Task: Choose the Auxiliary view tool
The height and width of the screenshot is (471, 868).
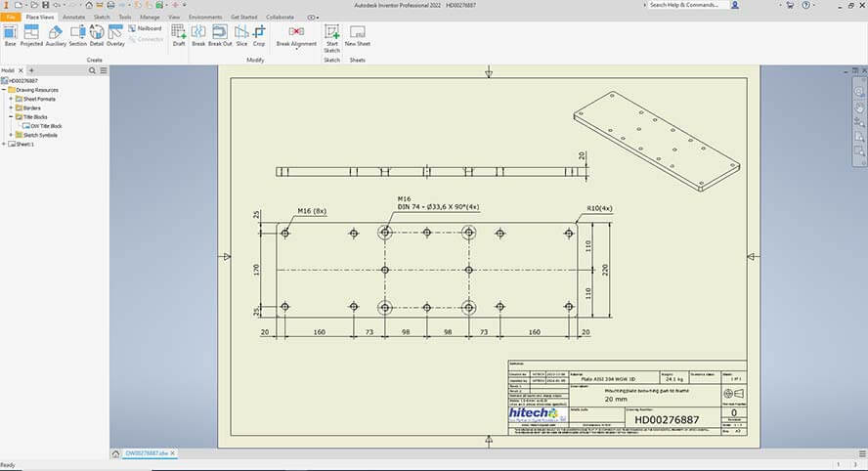Action: [56, 35]
